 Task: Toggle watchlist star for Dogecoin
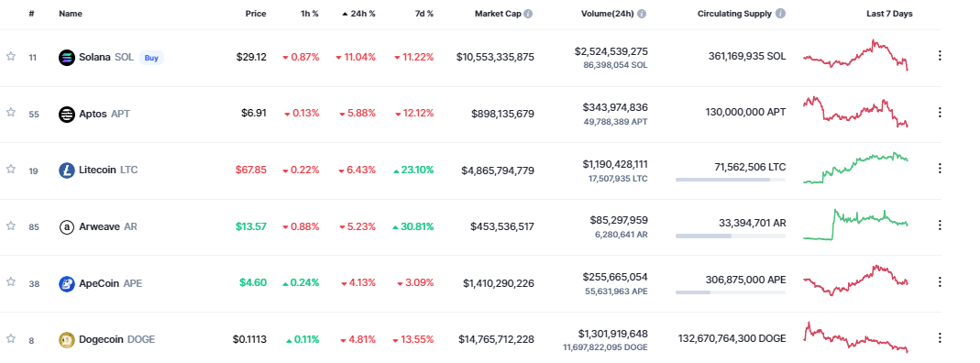coord(11,338)
